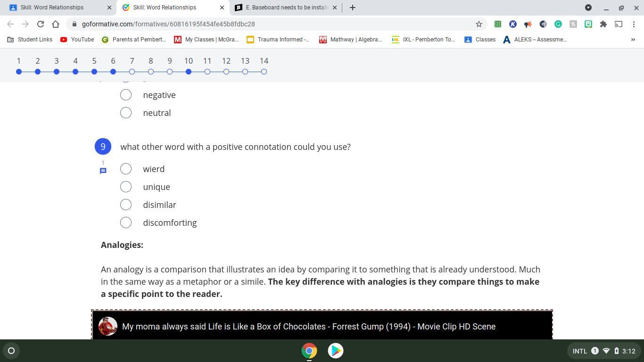Click the battery status icon
644x362 pixels.
[616, 351]
